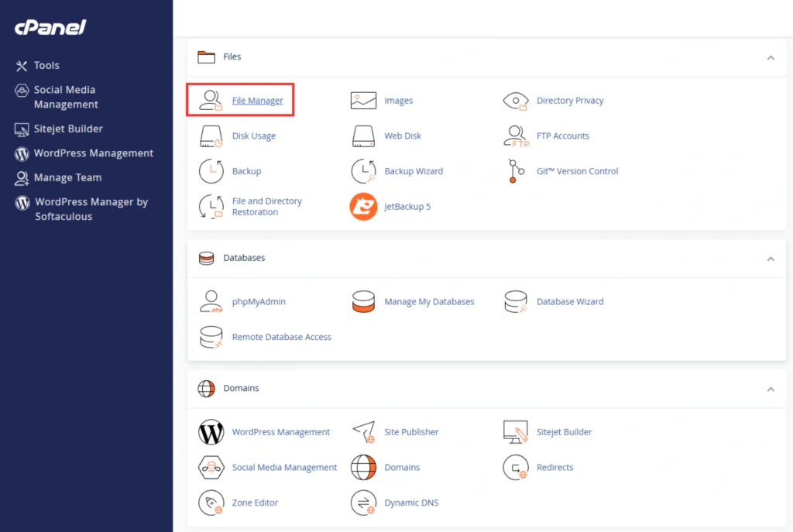Viewport: 793px width, 532px height.
Task: Open the Database Wizard icon
Action: [516, 301]
